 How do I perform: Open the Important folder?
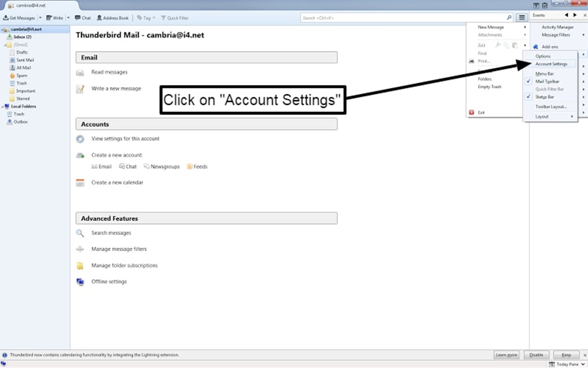click(26, 91)
